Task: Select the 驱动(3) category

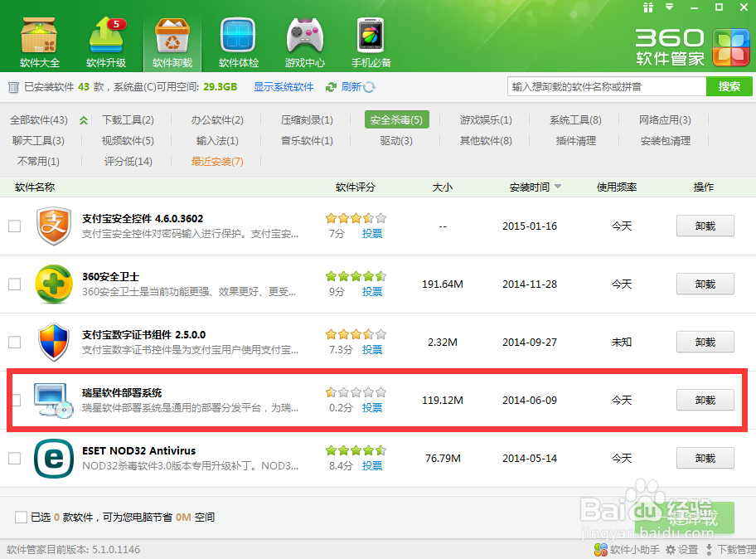Action: click(x=396, y=141)
